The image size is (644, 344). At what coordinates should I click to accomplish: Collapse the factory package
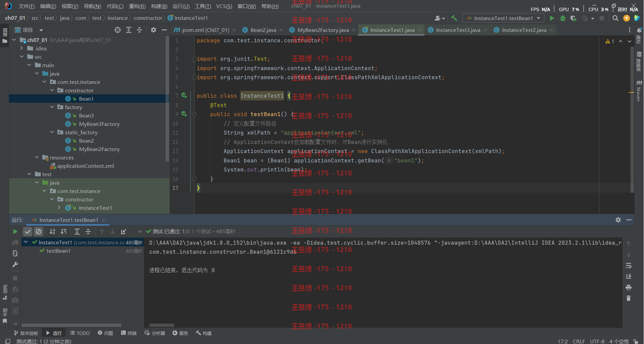click(52, 107)
